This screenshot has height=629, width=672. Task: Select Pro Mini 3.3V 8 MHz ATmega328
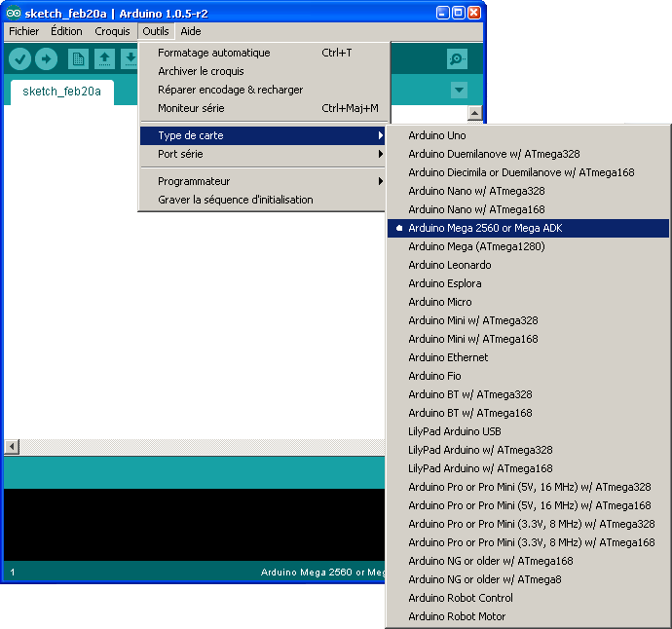tap(528, 524)
